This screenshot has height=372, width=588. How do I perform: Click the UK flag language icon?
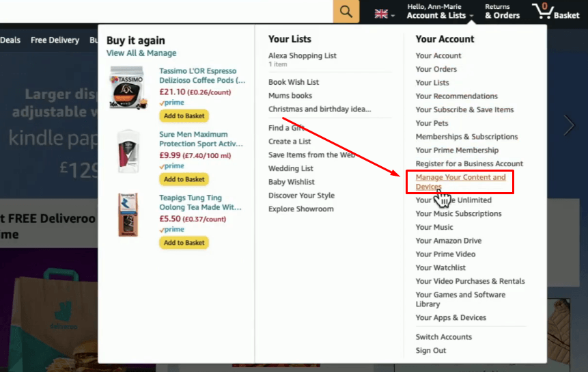381,14
